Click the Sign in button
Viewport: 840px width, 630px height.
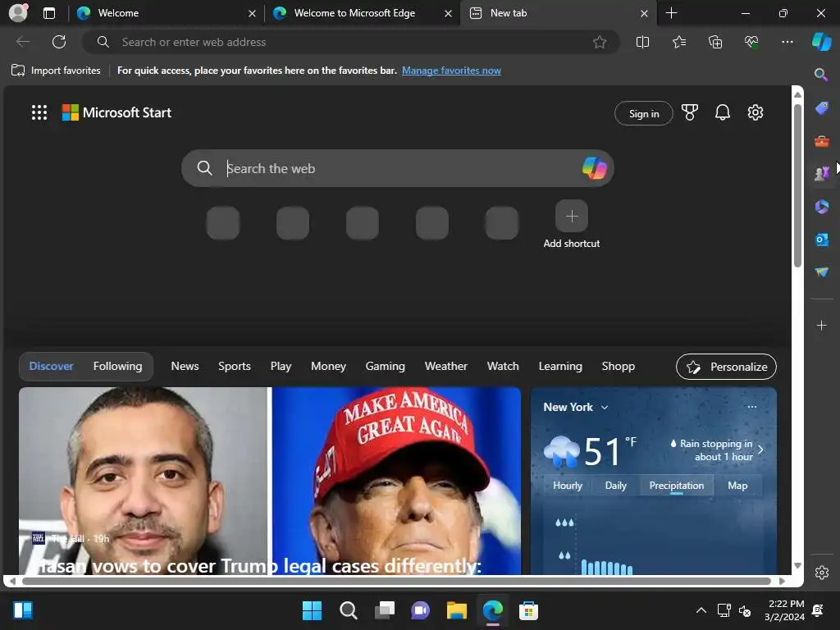pos(643,113)
